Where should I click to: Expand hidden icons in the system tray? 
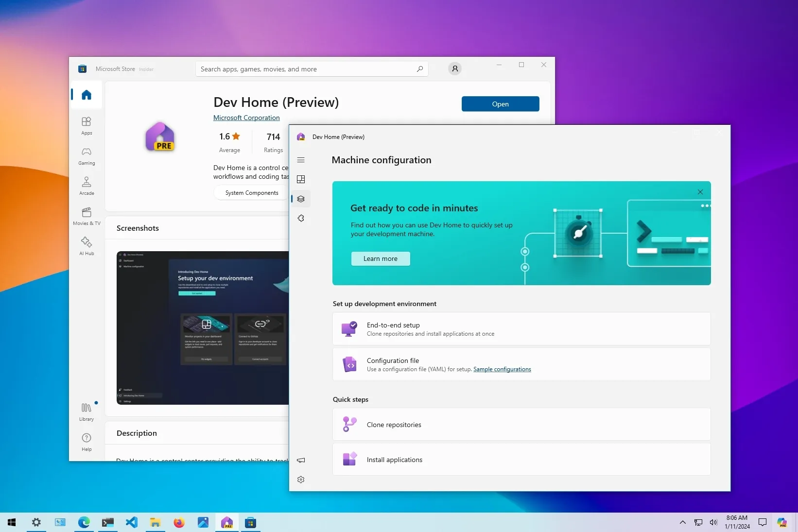tap(682, 523)
